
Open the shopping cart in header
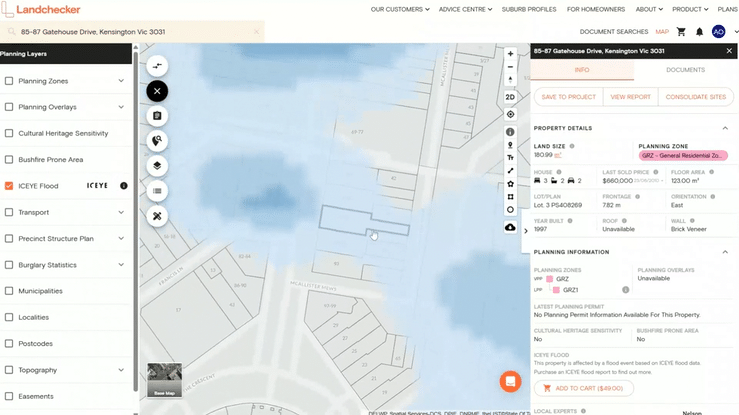[x=681, y=32]
